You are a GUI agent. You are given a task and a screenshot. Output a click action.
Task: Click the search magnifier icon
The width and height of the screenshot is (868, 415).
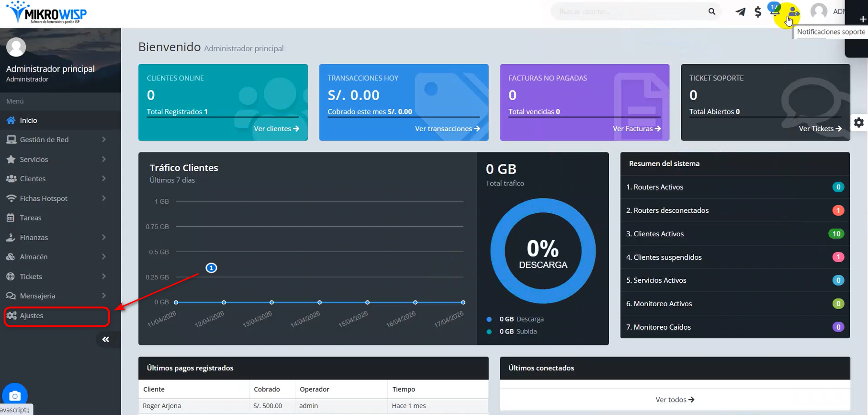click(x=712, y=12)
